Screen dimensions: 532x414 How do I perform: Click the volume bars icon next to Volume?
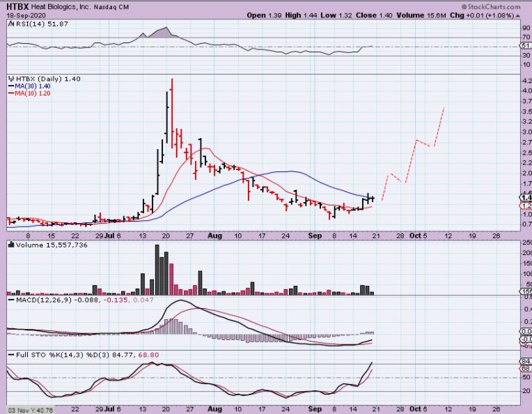click(11, 245)
